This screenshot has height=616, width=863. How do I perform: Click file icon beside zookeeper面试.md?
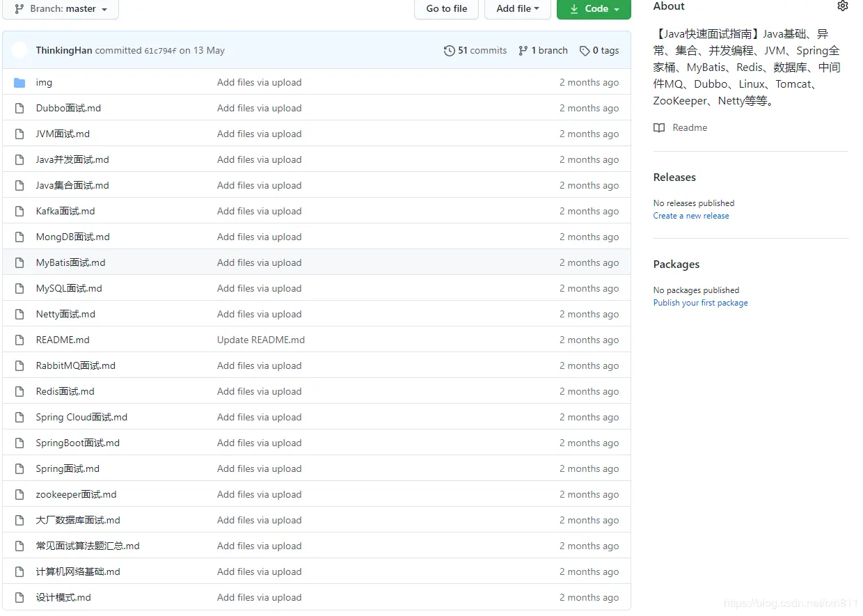(x=19, y=495)
